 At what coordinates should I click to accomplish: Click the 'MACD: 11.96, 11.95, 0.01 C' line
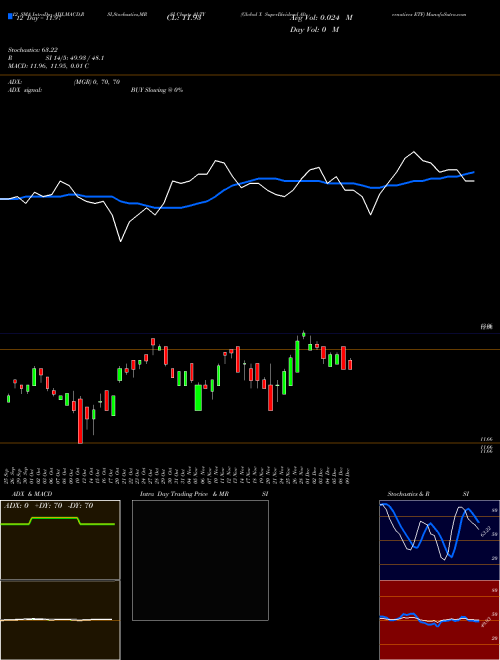coord(48,66)
